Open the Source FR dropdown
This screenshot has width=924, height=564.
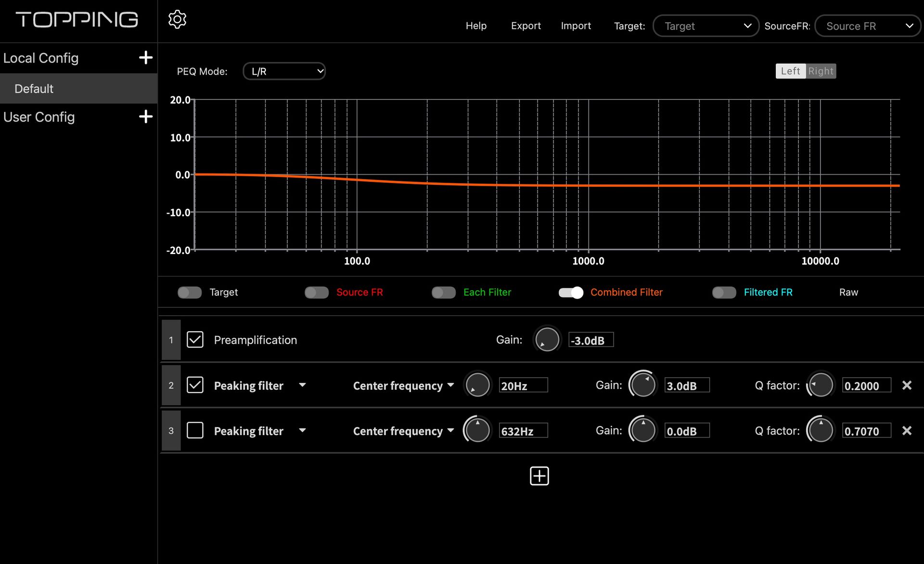(868, 26)
